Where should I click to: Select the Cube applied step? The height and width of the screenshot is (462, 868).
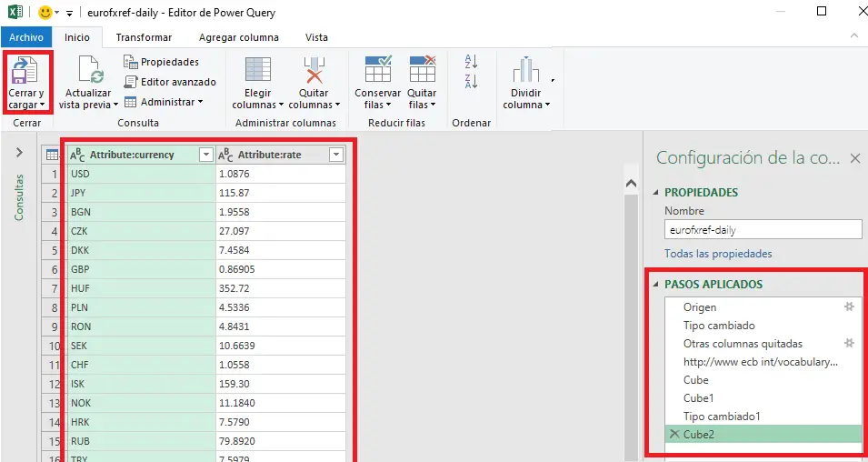pyautogui.click(x=763, y=380)
